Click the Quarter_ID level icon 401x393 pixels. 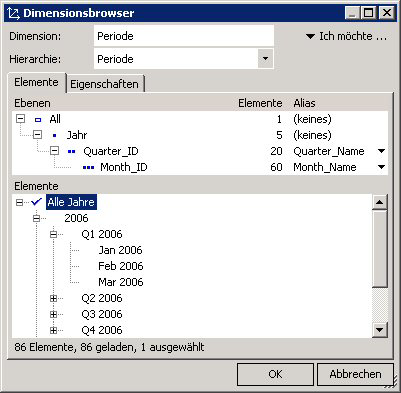point(71,152)
